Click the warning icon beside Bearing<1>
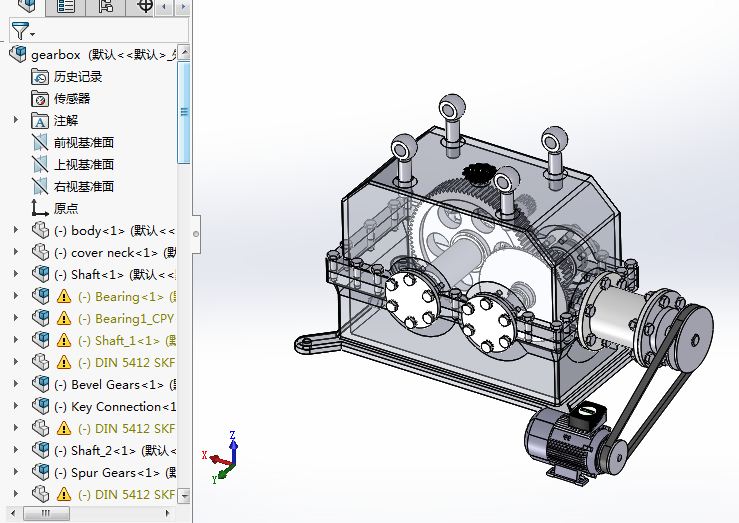739x523 pixels. pos(64,296)
